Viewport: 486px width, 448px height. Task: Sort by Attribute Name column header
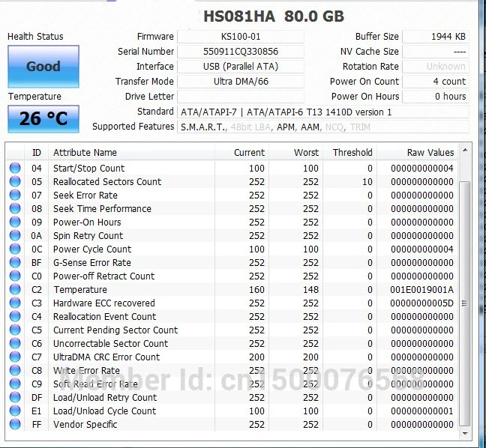[131, 152]
